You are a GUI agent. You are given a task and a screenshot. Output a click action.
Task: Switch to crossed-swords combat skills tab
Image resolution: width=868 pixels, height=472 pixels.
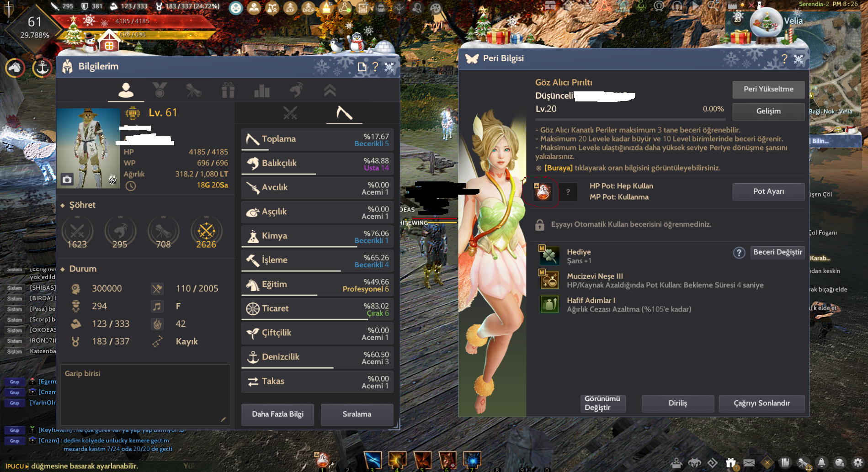tap(290, 113)
